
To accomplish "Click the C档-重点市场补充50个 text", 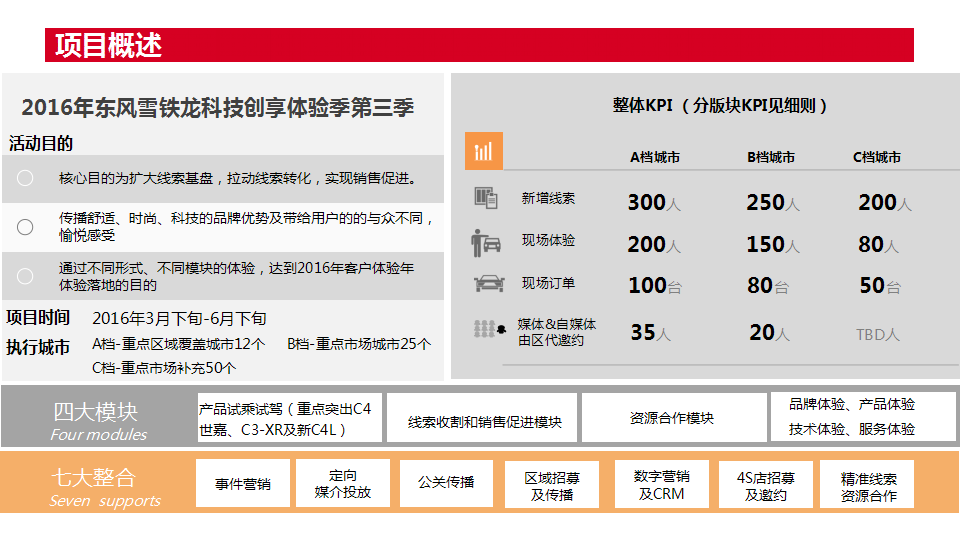I will tap(164, 368).
